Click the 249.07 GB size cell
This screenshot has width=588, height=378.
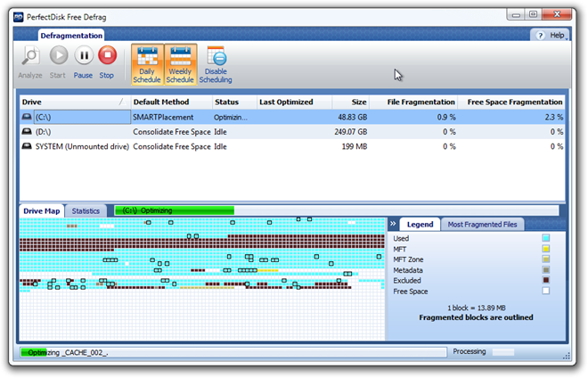point(351,132)
